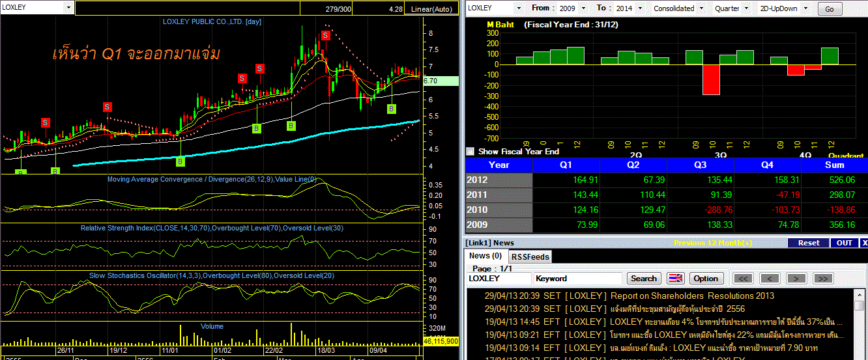Screen dimensions: 868x360
Task: Click LOXLEY PUBLIC CO.,LTD. [day] chart title
Action: click(212, 21)
